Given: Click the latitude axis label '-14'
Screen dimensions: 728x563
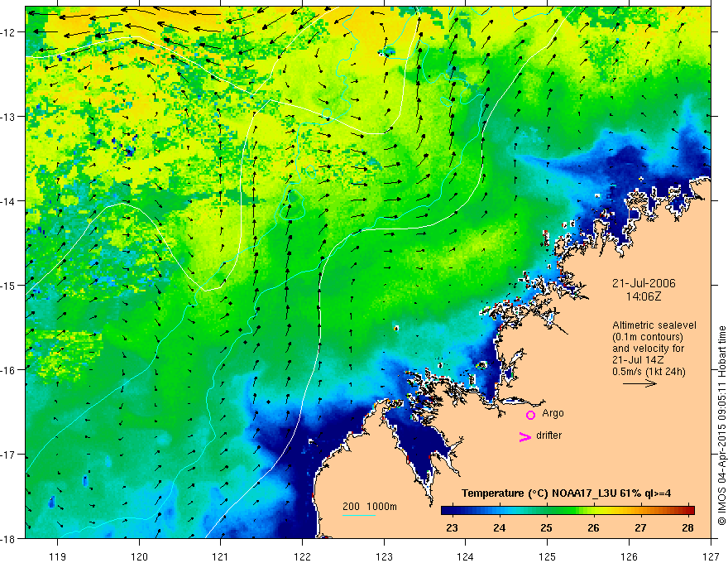Looking at the screenshot, I should click(9, 201).
